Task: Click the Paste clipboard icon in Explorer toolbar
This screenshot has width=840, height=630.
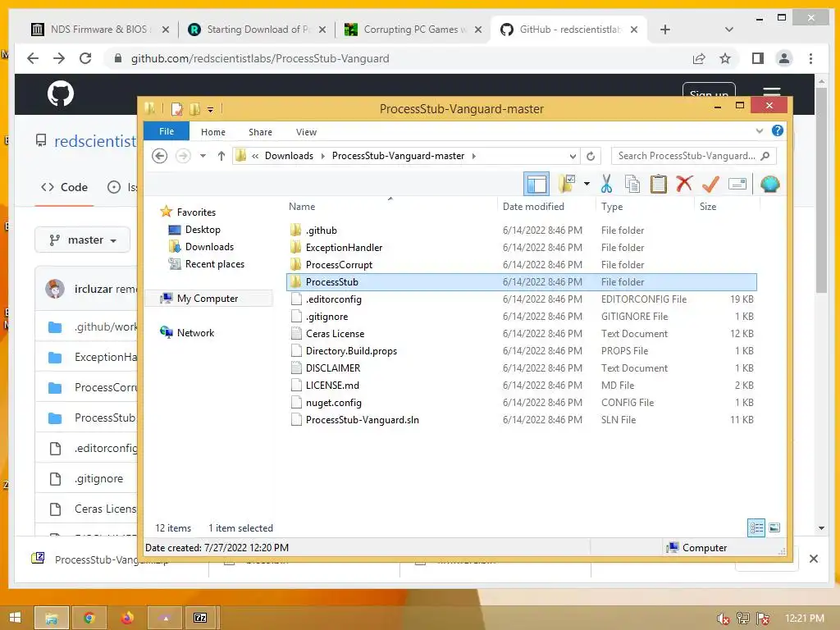Action: pyautogui.click(x=659, y=184)
